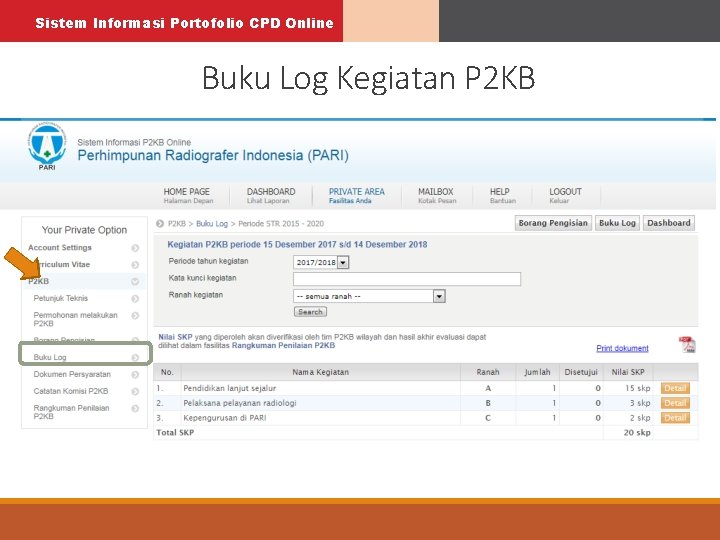
Task: Open Periode tahun kegiatan dropdown
Action: 343,262
